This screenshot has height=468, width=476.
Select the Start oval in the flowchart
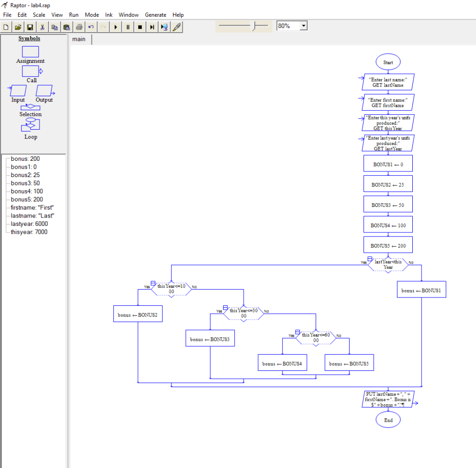388,62
